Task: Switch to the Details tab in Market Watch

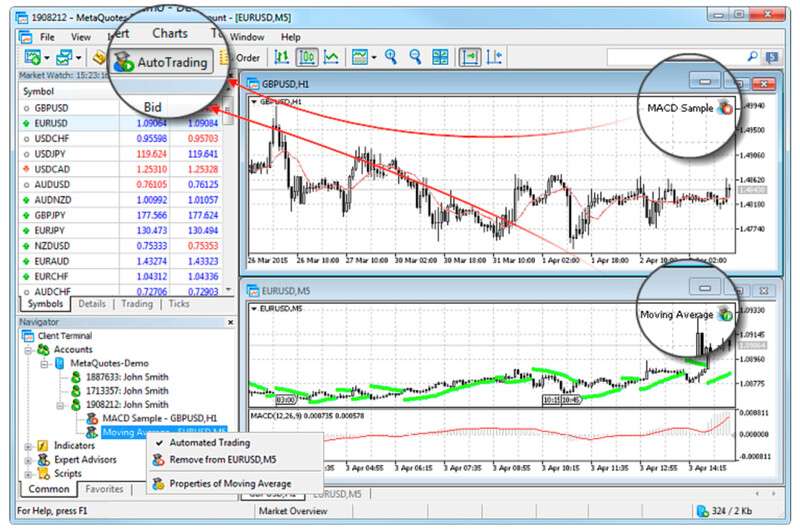Action: click(x=92, y=303)
